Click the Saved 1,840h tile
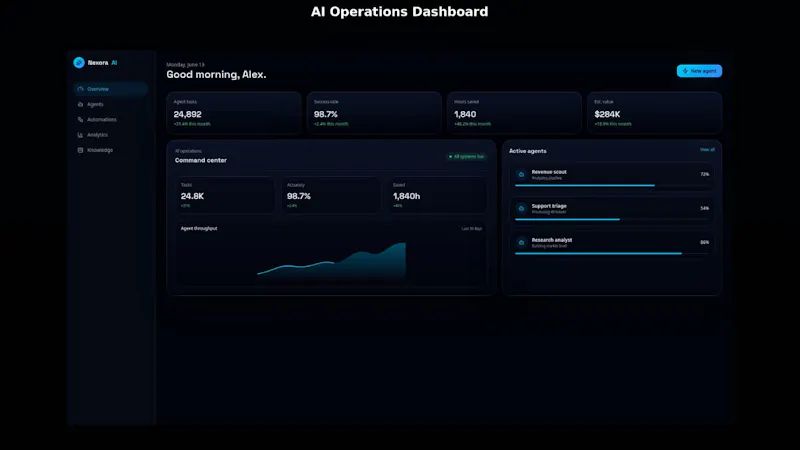 (437, 195)
